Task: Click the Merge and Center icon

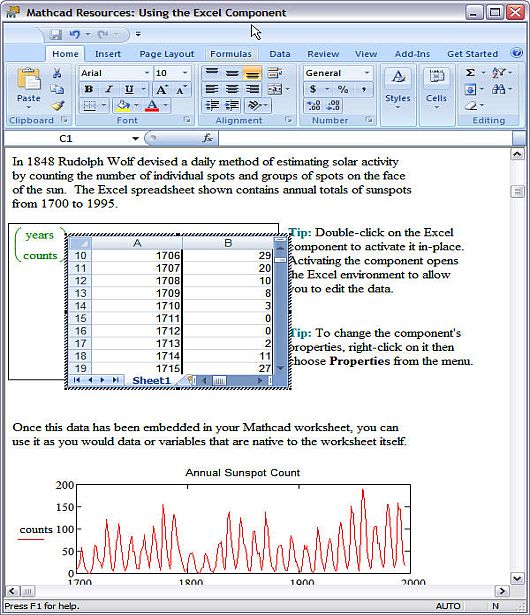Action: (x=275, y=89)
